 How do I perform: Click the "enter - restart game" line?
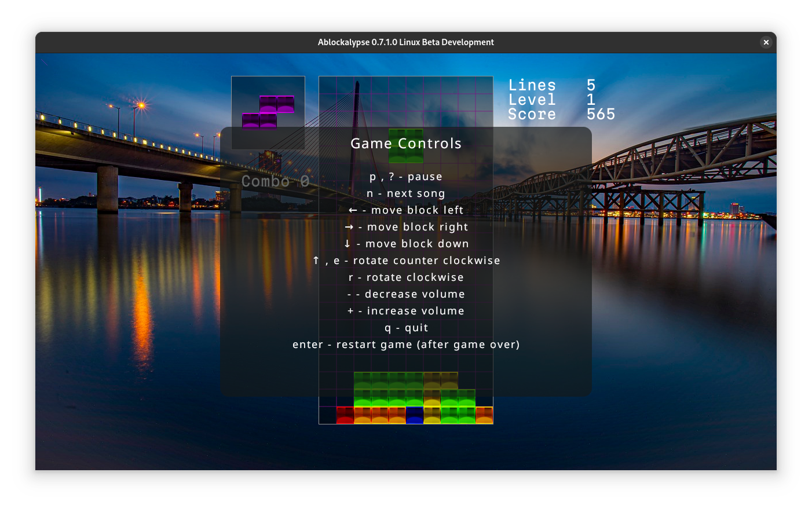click(x=406, y=345)
